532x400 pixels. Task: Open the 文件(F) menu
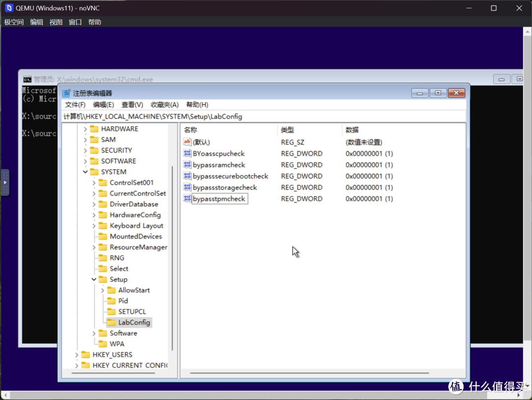tap(75, 105)
